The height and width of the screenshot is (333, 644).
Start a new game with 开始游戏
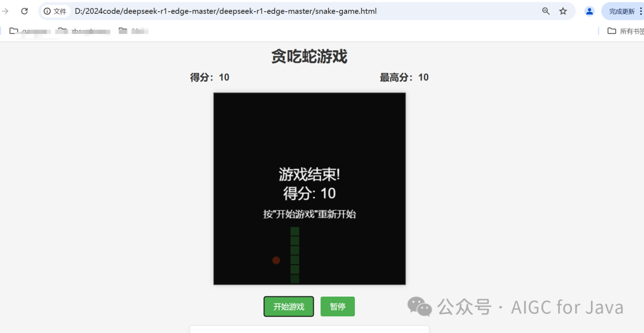tap(289, 307)
